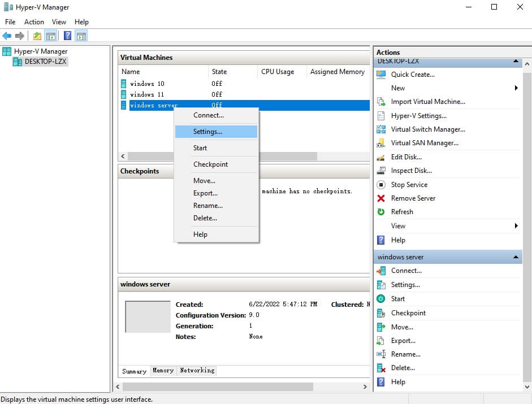This screenshot has width=532, height=404.
Task: Click the Forward arrow toolbar icon
Action: (20, 36)
